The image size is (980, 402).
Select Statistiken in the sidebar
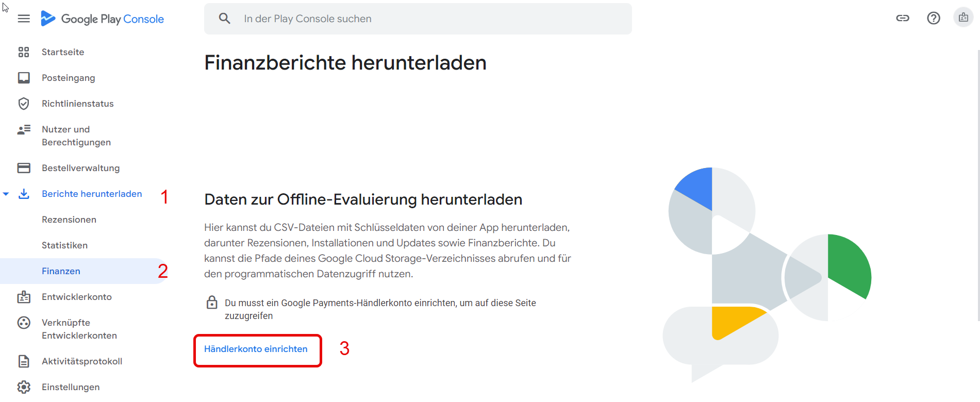pyautogui.click(x=65, y=245)
